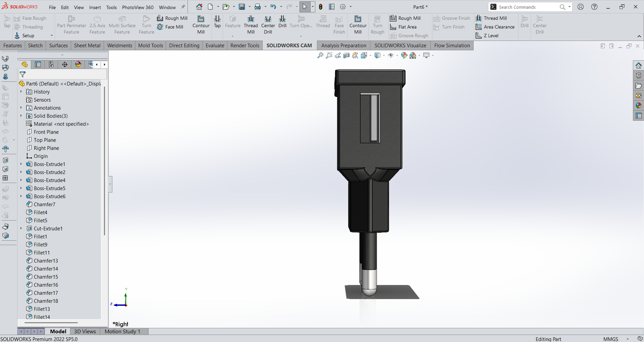Screen dimensions: 644x342
Task: Choose the Drill operation next to Turn Ope...
Action: (x=282, y=22)
